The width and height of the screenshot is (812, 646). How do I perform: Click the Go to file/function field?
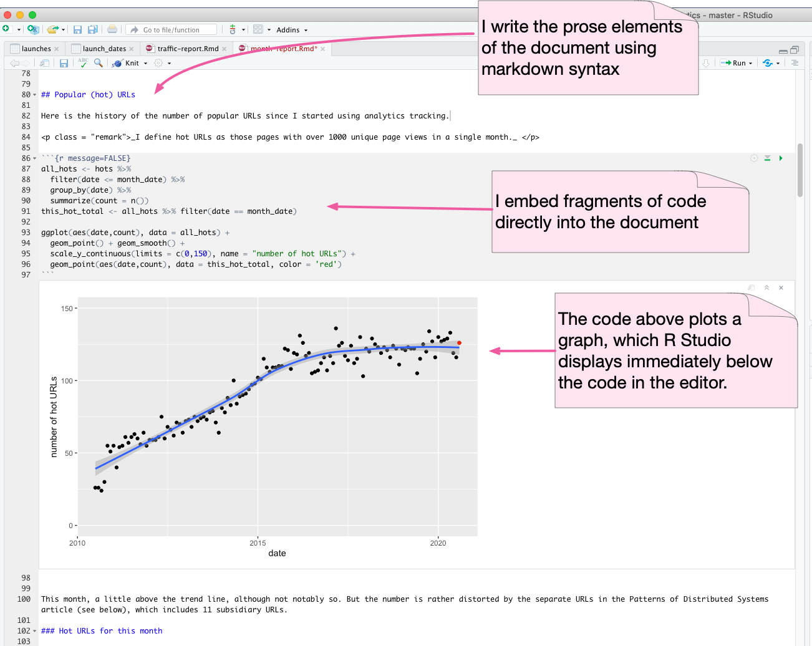click(172, 30)
